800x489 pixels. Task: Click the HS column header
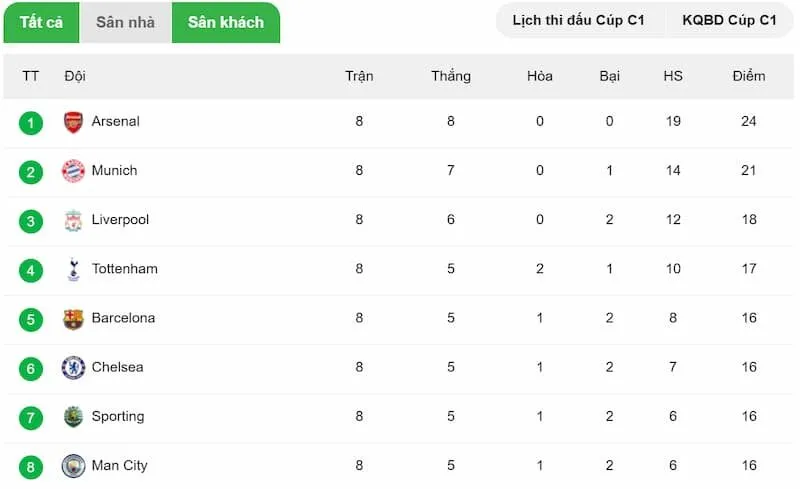[672, 76]
